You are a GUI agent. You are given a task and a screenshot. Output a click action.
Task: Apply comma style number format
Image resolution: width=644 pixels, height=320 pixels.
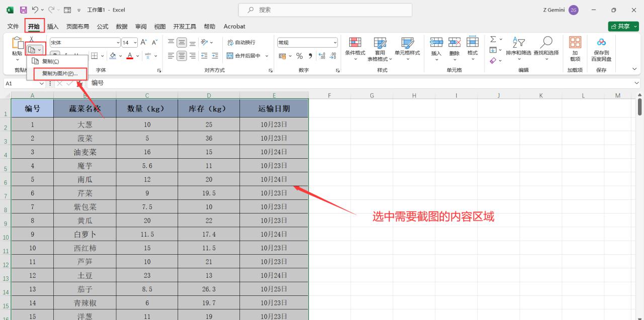(310, 56)
